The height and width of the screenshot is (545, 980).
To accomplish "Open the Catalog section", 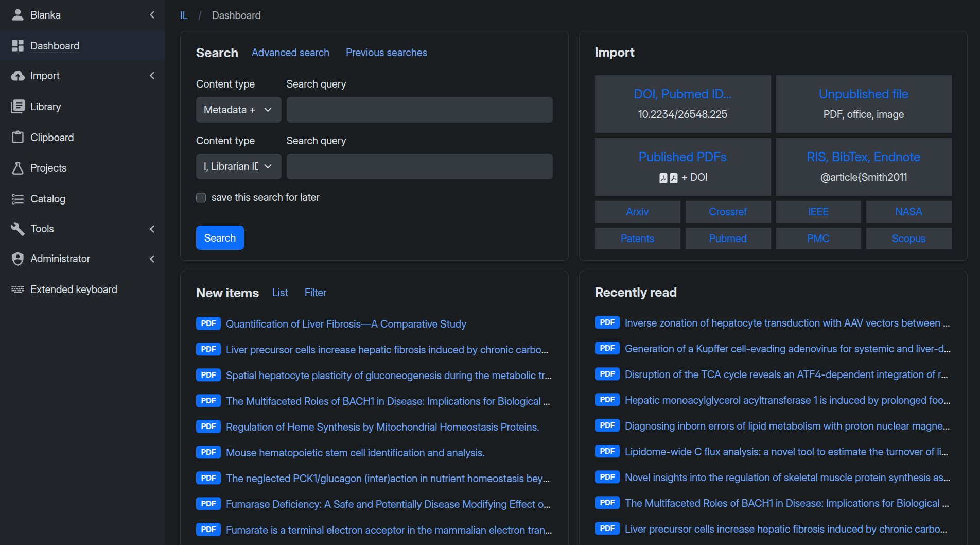I will click(48, 198).
